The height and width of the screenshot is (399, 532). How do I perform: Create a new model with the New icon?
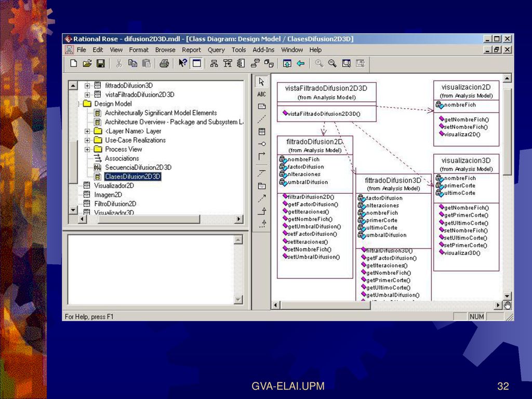click(73, 63)
